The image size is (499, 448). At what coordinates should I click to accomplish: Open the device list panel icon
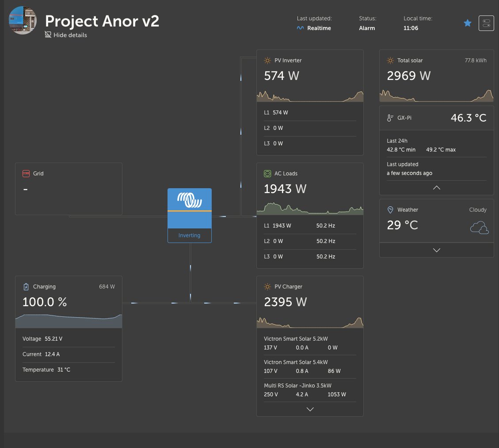coord(486,23)
